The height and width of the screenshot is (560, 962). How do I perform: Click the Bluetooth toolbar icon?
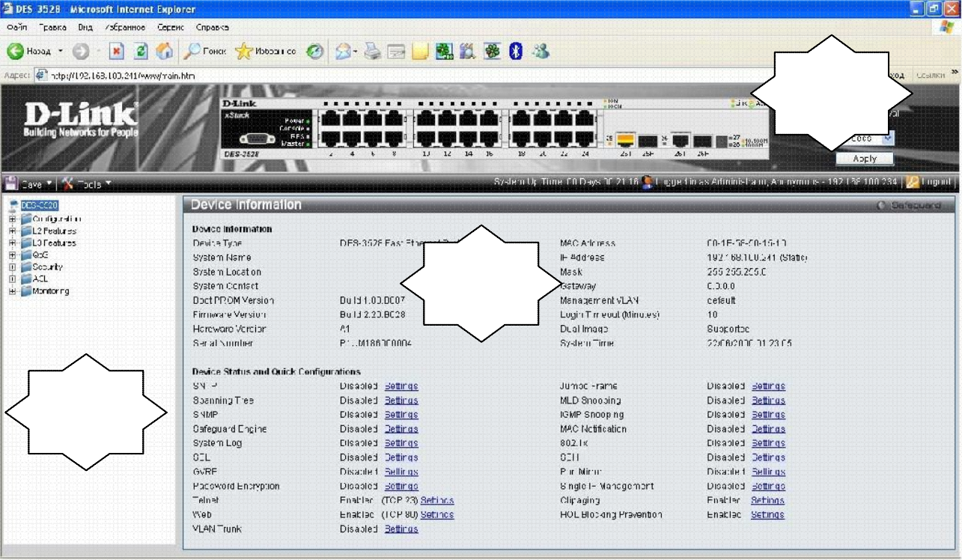[x=516, y=51]
